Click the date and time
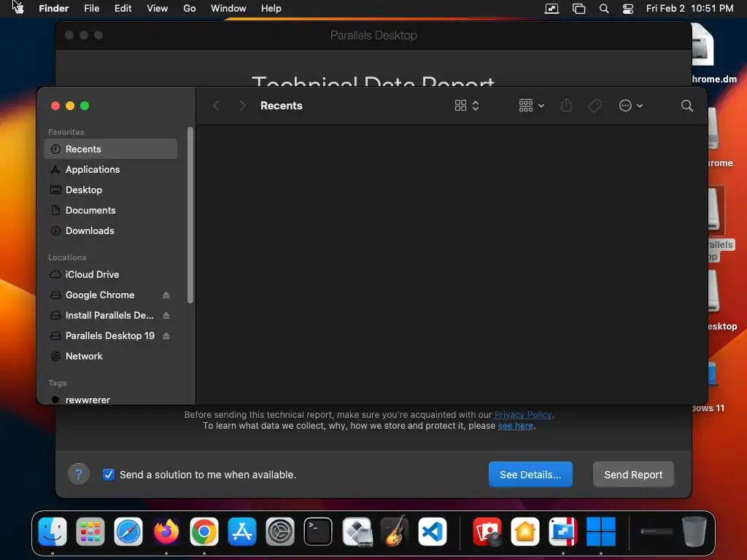The image size is (747, 560). click(689, 8)
